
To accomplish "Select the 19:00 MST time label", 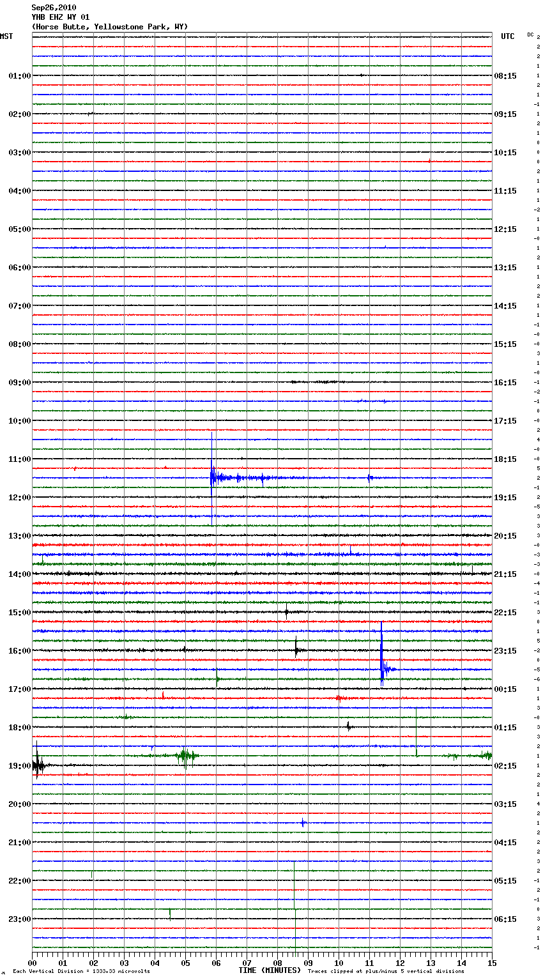I will coord(19,766).
